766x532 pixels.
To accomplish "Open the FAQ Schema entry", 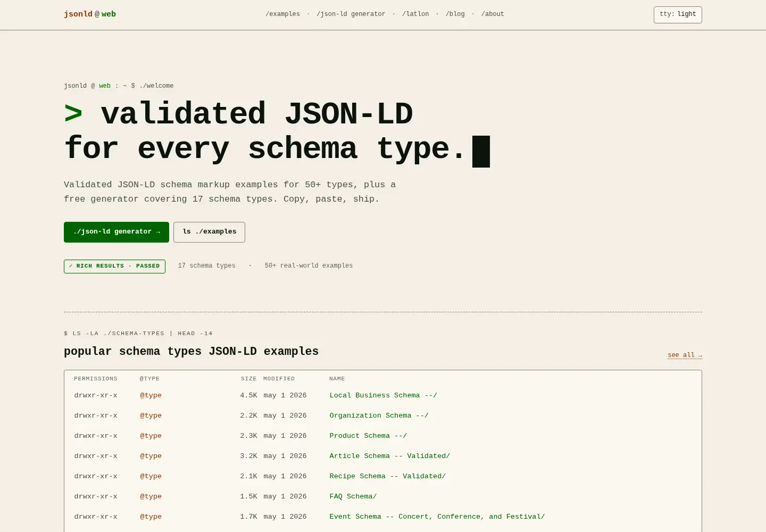I will pos(353,496).
